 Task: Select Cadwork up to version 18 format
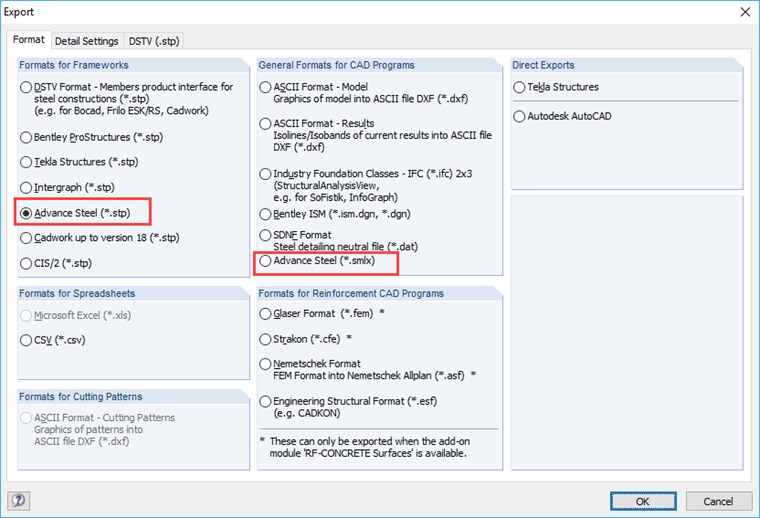pyautogui.click(x=26, y=238)
